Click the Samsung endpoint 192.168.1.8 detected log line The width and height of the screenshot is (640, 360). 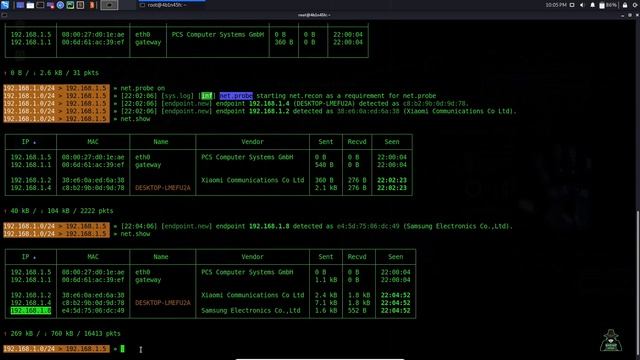[x=316, y=226]
